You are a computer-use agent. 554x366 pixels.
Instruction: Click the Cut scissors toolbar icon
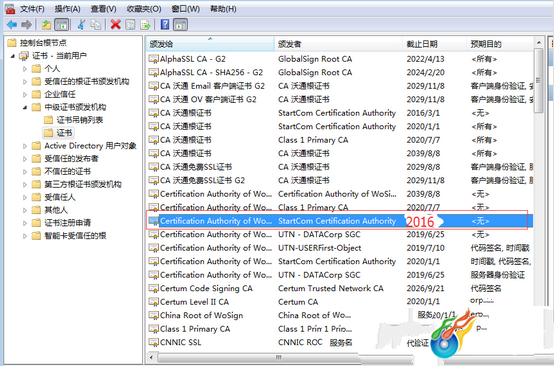pos(81,25)
